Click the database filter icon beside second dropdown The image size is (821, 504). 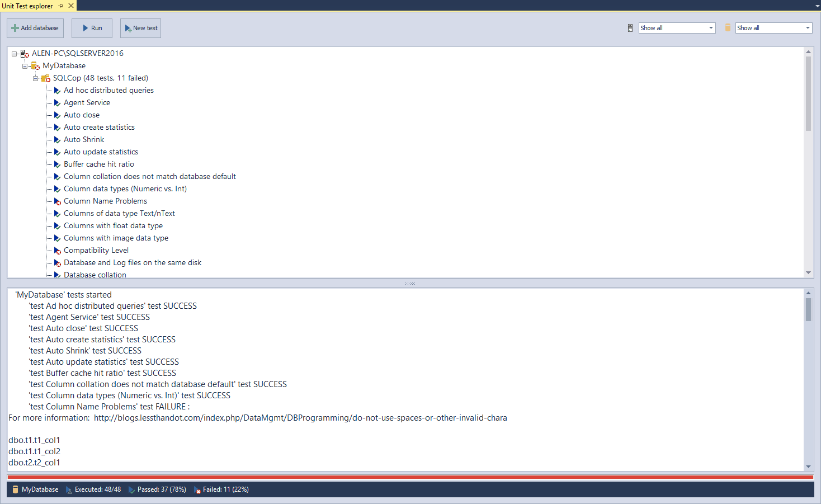[728, 27]
